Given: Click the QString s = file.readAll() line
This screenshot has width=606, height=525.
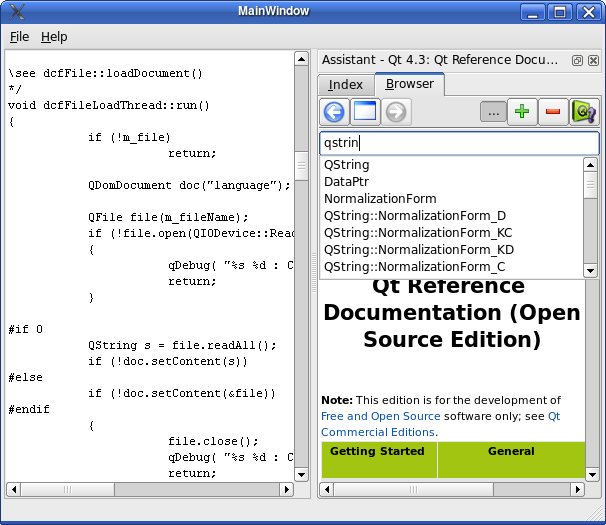Looking at the screenshot, I should pyautogui.click(x=182, y=345).
